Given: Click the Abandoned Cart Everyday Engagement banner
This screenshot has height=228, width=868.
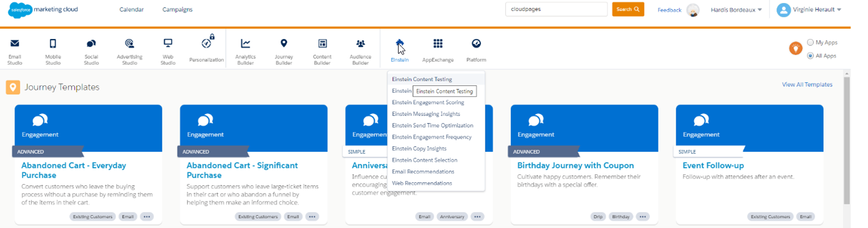Looking at the screenshot, I should point(89,128).
